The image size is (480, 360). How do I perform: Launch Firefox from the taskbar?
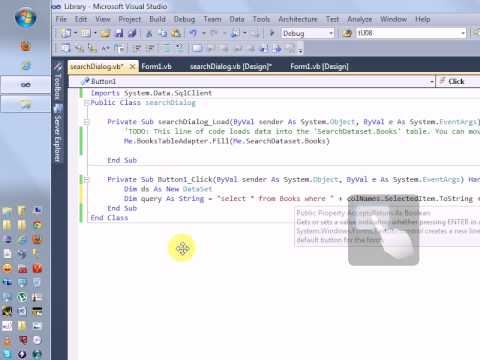point(25,46)
